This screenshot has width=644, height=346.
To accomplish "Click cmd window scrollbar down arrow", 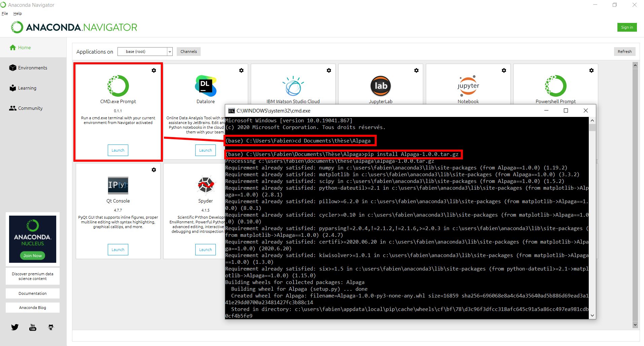I will pos(592,316).
